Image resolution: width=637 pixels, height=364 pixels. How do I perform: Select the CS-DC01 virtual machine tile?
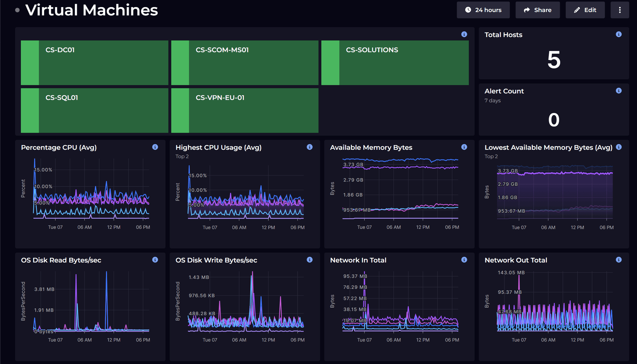click(94, 62)
